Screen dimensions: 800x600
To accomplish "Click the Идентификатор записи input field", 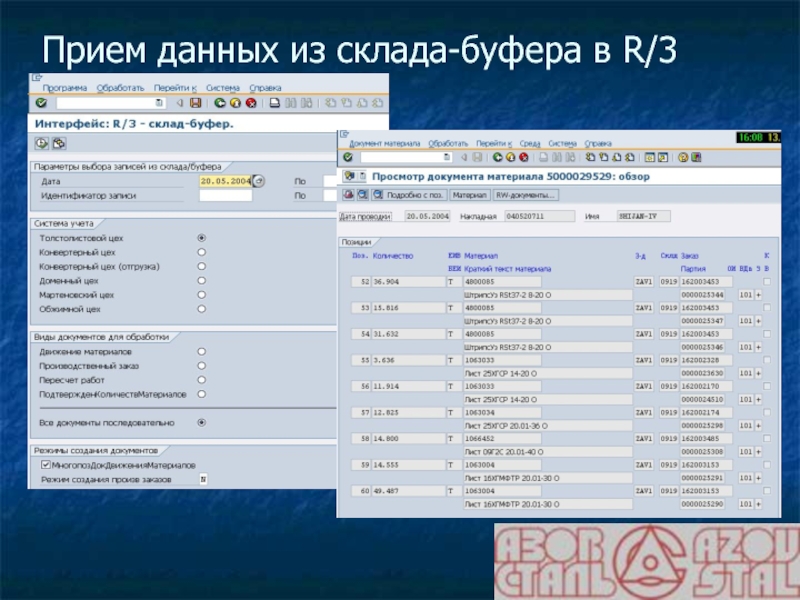I will click(226, 195).
